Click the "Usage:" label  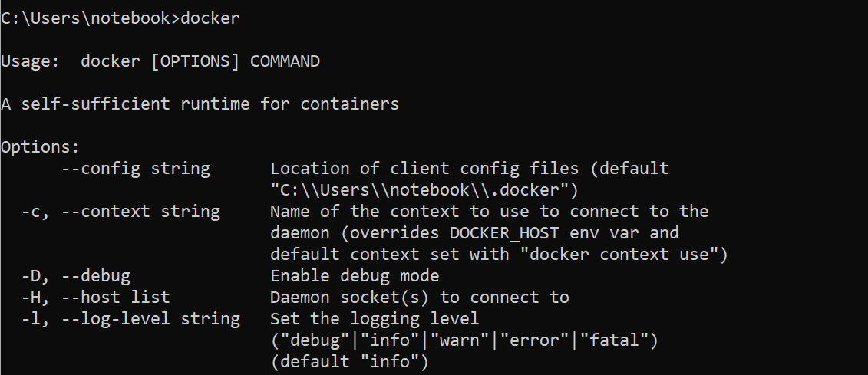coord(31,61)
